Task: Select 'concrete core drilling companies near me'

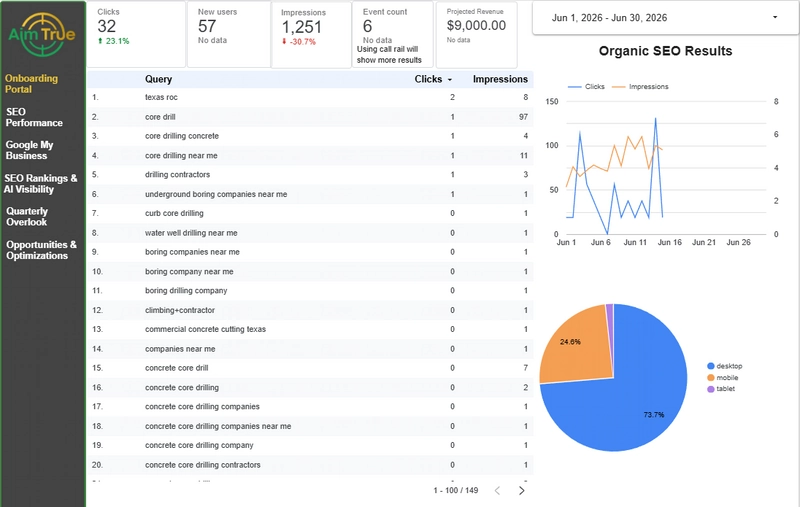Action: pyautogui.click(x=218, y=426)
